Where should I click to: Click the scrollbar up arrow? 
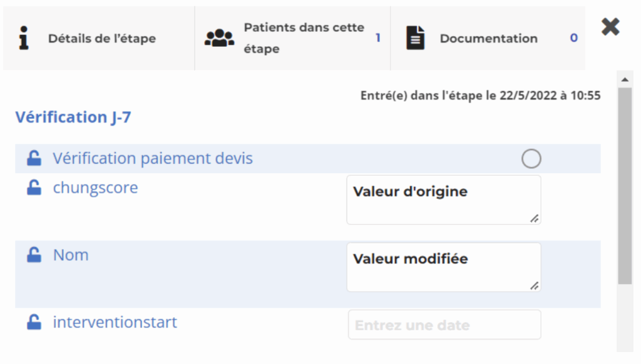point(624,79)
